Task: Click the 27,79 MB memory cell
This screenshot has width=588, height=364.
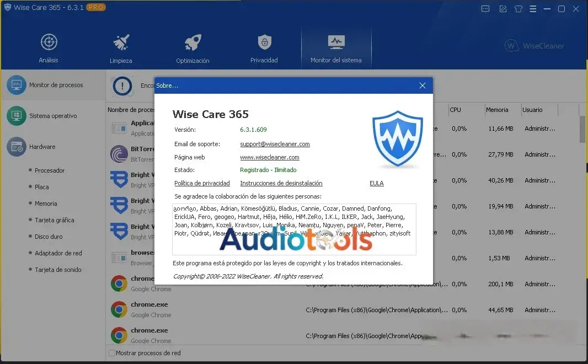Action: [x=501, y=154]
